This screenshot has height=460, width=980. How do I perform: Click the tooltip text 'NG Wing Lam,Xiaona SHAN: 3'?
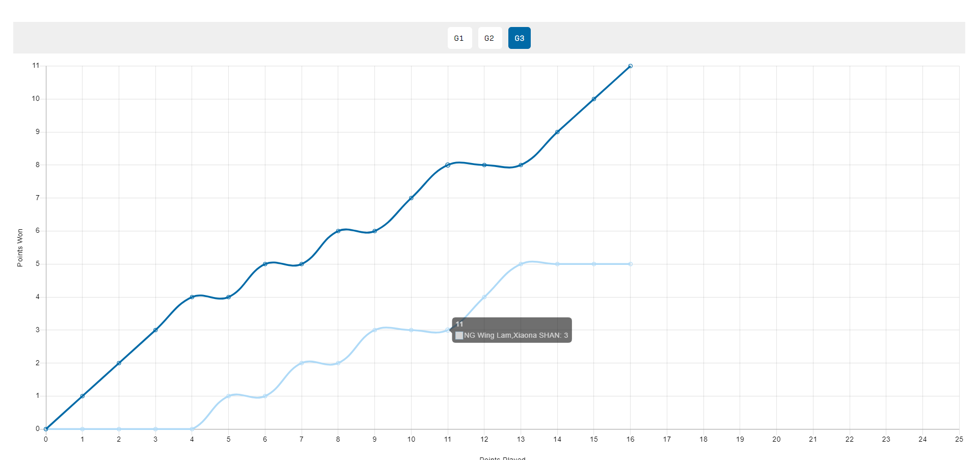click(515, 335)
